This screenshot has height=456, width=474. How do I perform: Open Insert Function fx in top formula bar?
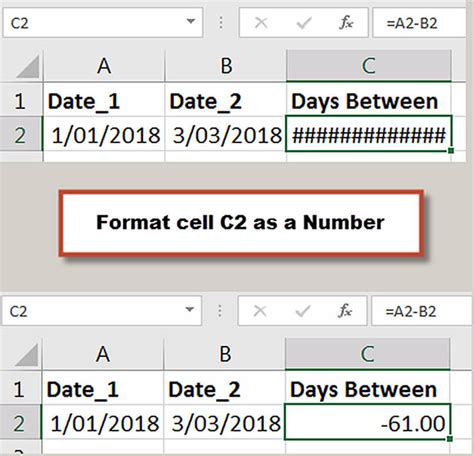click(346, 23)
